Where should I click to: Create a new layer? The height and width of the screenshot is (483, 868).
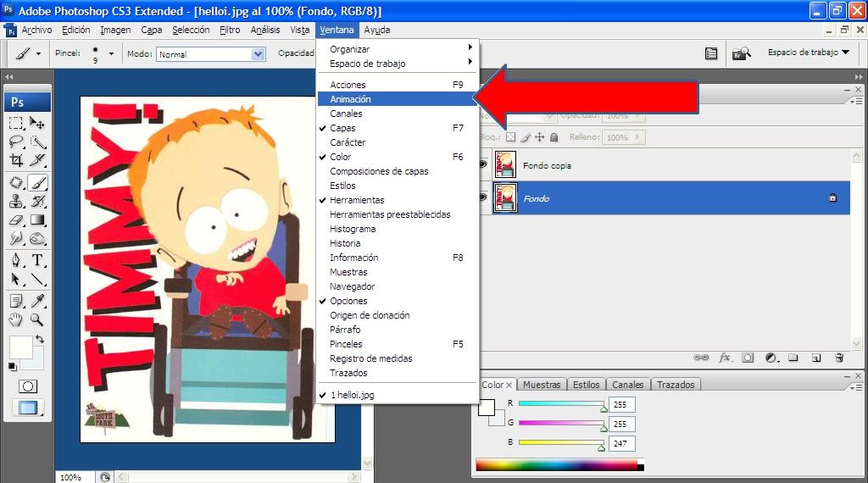(816, 358)
